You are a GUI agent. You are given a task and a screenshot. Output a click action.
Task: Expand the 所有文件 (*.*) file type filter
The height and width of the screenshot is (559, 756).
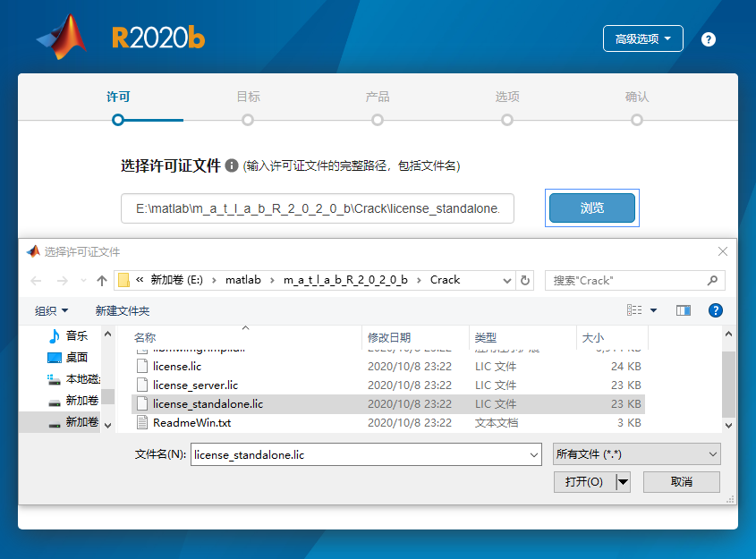point(636,454)
